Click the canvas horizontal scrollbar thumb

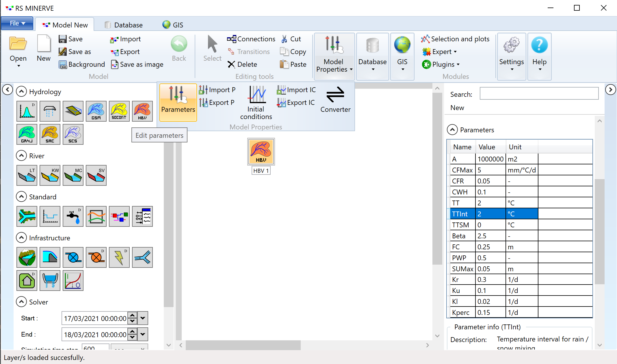243,345
